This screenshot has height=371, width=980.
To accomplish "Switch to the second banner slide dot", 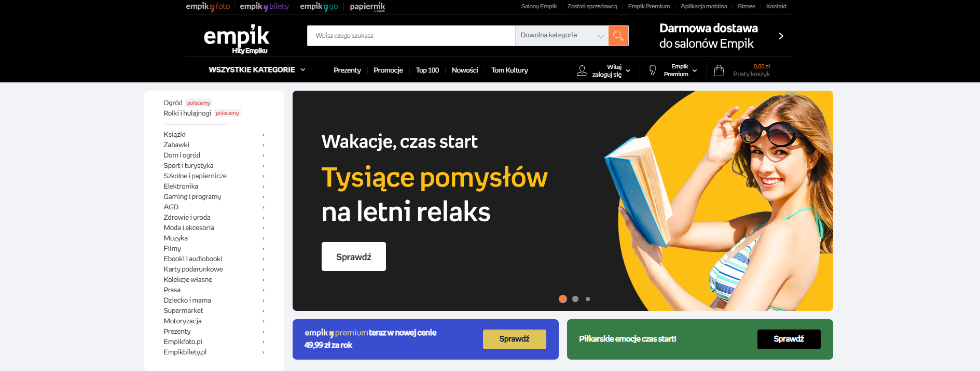I will pyautogui.click(x=575, y=299).
